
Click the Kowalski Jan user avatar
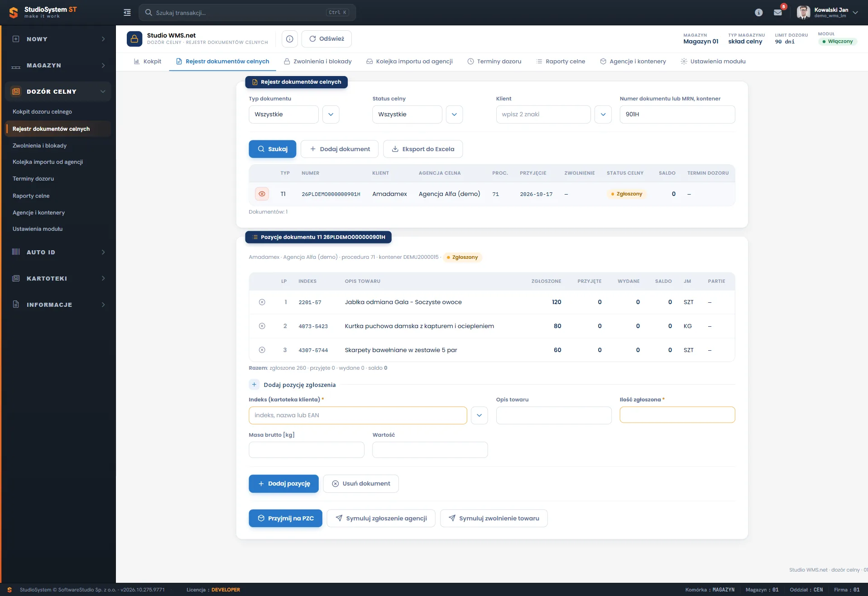click(803, 12)
